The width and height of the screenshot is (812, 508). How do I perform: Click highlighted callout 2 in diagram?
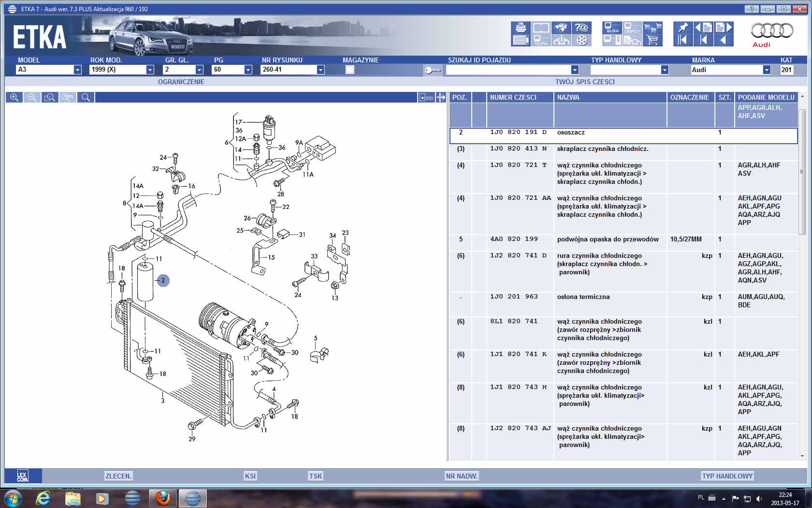click(x=163, y=280)
